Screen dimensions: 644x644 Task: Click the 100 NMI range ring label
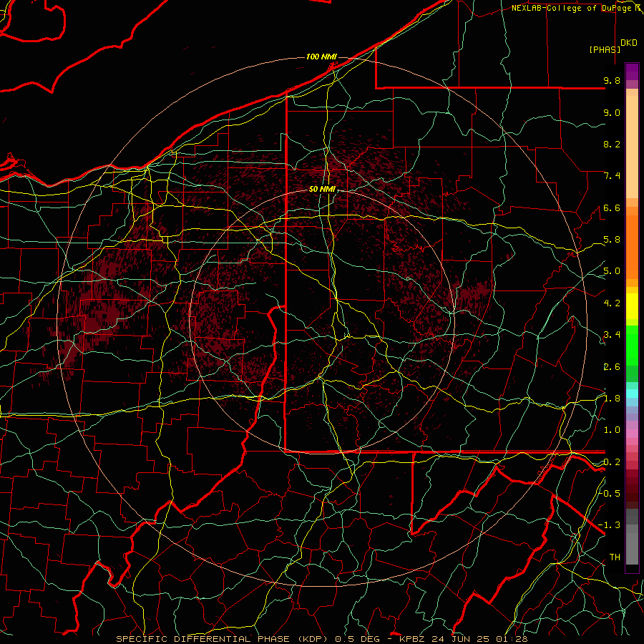coord(321,57)
